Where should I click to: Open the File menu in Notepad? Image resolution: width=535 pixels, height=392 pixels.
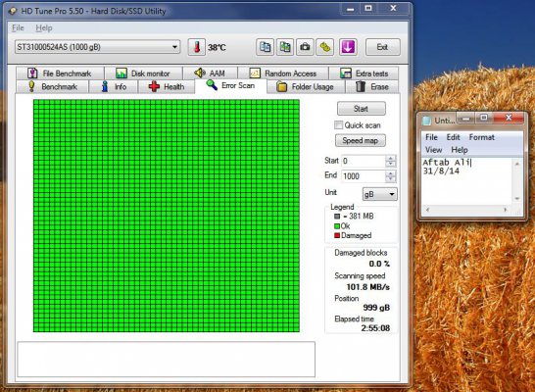click(x=431, y=137)
